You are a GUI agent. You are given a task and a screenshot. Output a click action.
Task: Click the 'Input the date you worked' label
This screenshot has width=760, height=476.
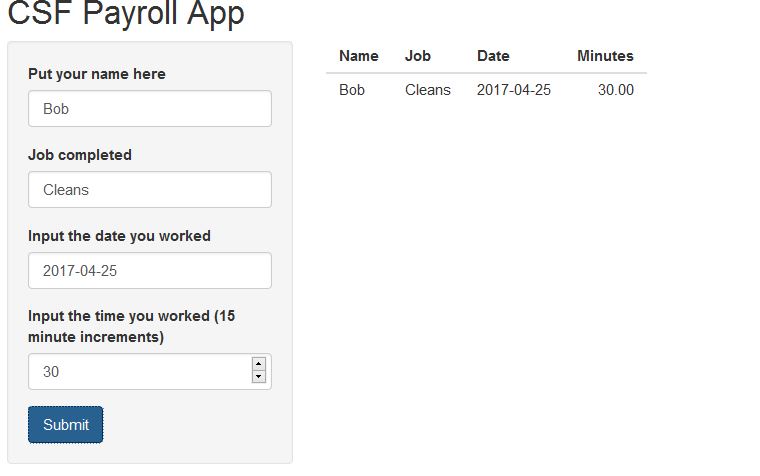[x=119, y=236]
